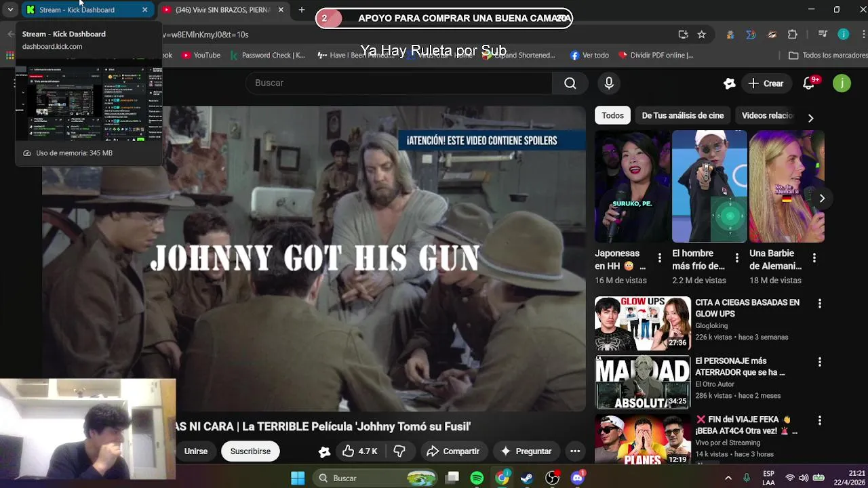This screenshot has width=868, height=488.
Task: Open Ver todo Facebook bookmark
Action: 589,55
